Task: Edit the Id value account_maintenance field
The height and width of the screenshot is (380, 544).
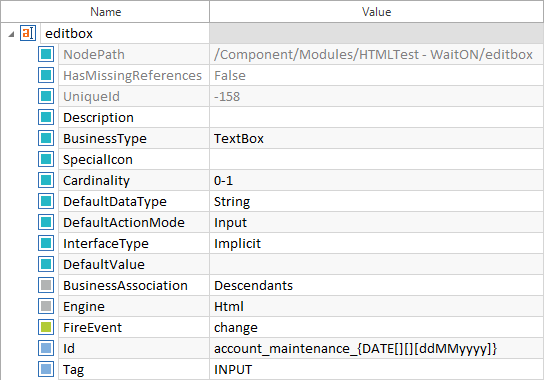Action: pyautogui.click(x=376, y=348)
